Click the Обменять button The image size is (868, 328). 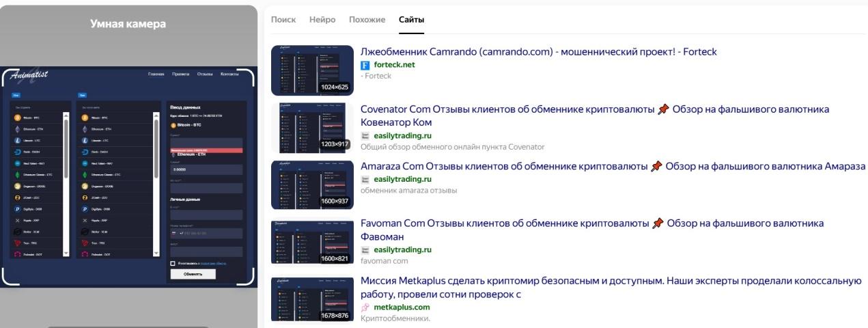(193, 274)
